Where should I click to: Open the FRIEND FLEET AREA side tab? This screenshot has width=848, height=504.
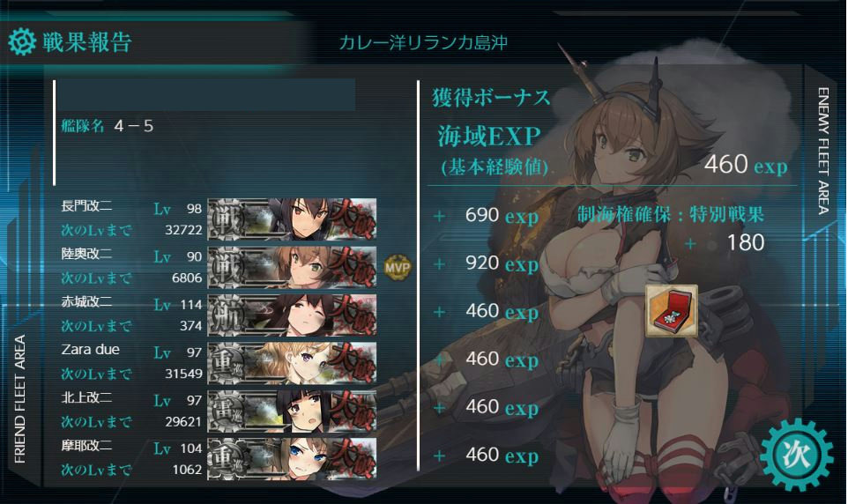coord(20,398)
